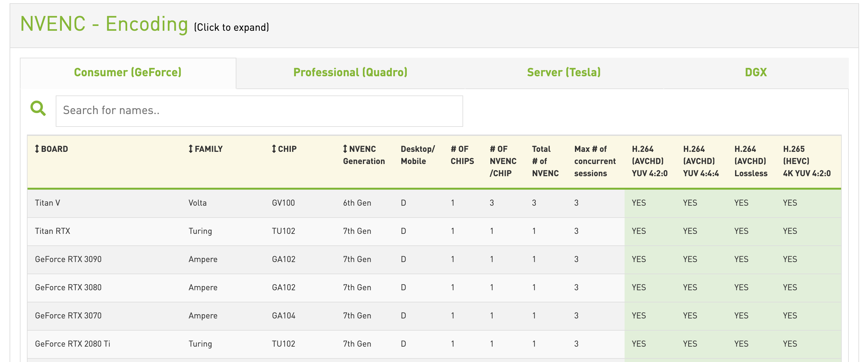The image size is (868, 362).
Task: Click the Titan V board row
Action: coord(47,203)
